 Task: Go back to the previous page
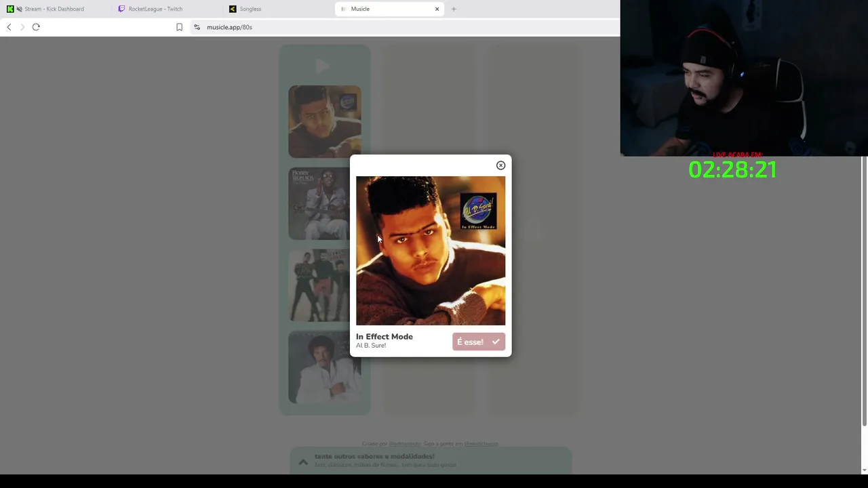[x=9, y=27]
